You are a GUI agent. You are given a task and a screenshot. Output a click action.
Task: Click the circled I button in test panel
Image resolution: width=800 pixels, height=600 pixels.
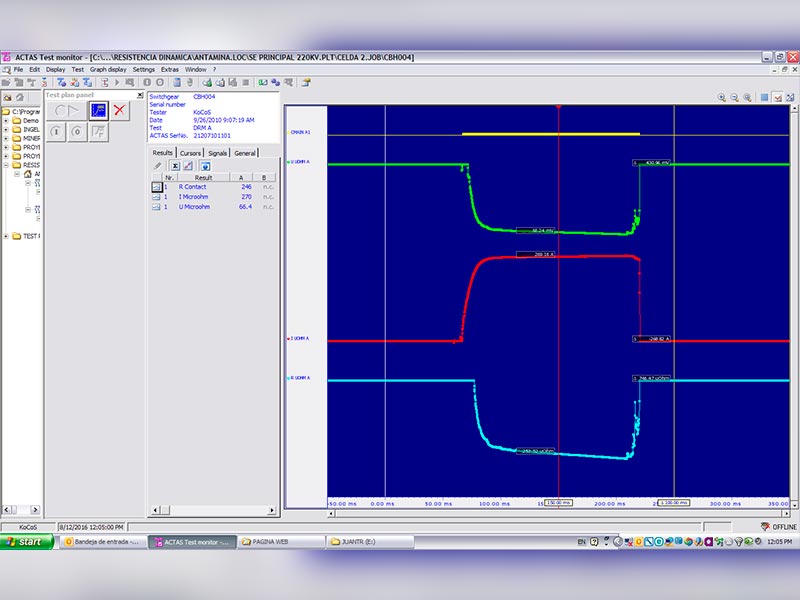(x=56, y=131)
